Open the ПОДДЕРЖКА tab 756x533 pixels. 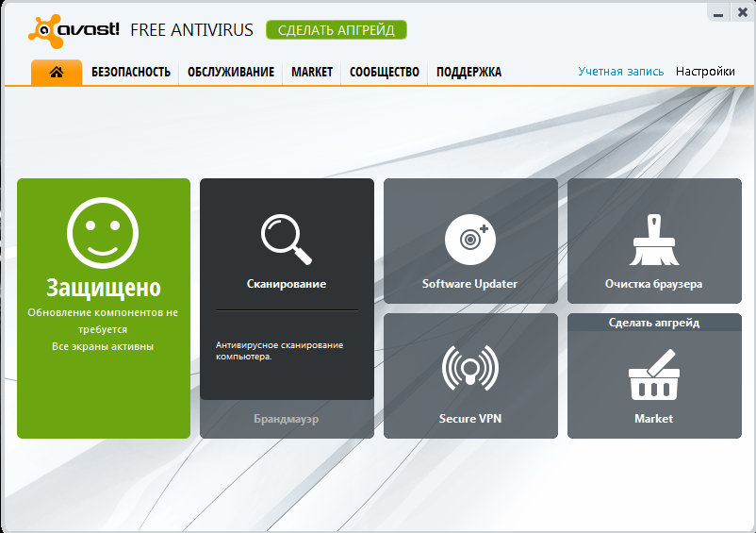pos(469,72)
